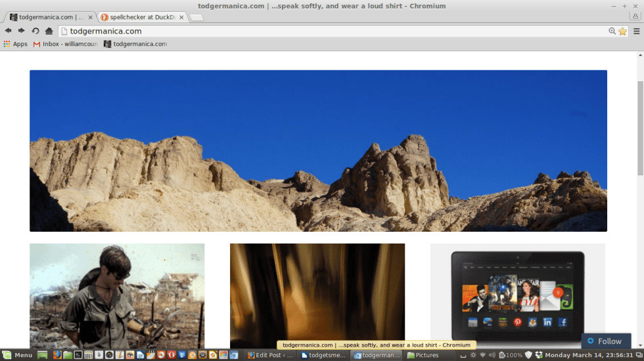This screenshot has width=644, height=361.
Task: Open the golden curtain post thumbnail
Action: (317, 296)
